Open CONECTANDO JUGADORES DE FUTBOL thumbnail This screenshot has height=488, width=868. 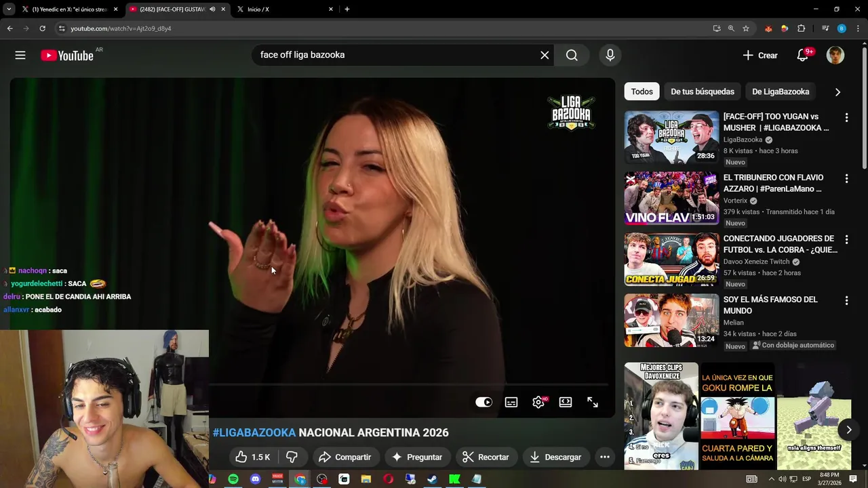671,259
